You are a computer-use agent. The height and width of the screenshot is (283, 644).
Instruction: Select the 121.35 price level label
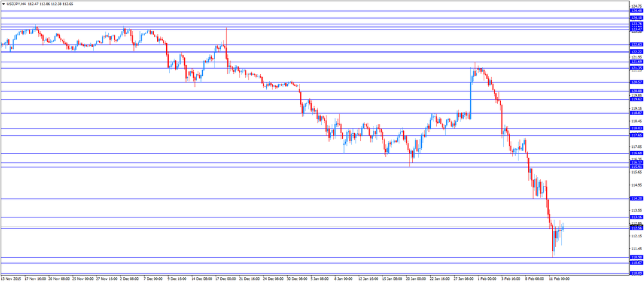(x=636, y=68)
